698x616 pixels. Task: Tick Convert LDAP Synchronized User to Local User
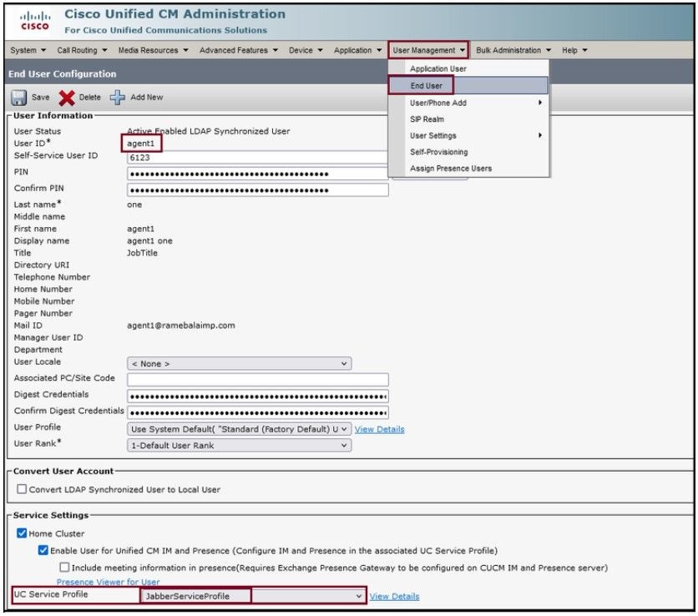tap(22, 488)
